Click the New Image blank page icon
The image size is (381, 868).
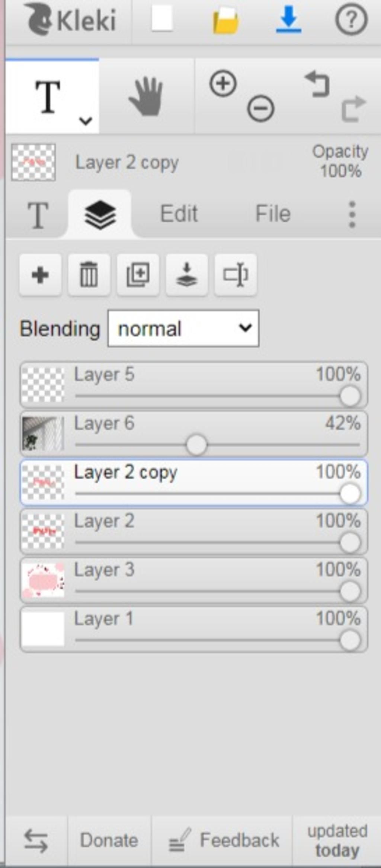coord(162,19)
